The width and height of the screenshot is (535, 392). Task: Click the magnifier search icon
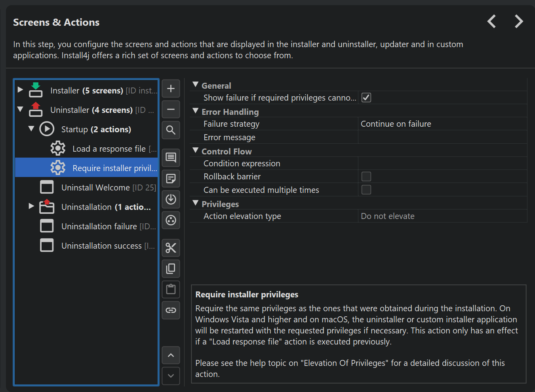171,130
